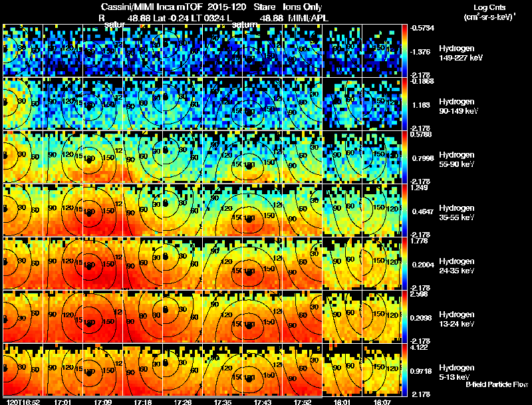Click the Hydrogen 35-55 keV color bar
This screenshot has height=405, width=532.
[404, 210]
